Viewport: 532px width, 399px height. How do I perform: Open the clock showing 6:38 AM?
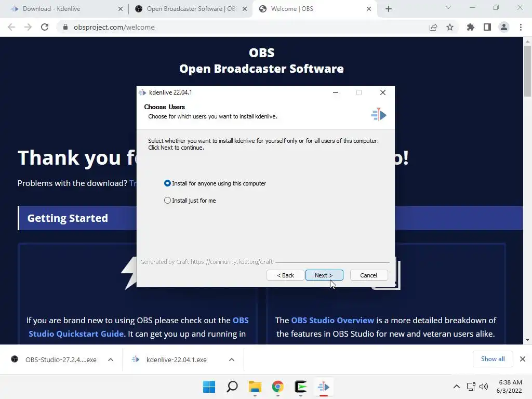click(510, 387)
